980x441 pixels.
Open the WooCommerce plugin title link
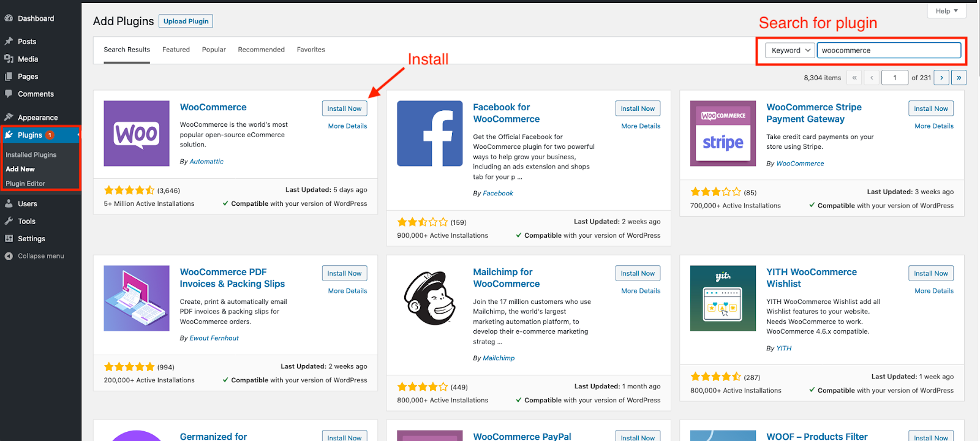(213, 107)
